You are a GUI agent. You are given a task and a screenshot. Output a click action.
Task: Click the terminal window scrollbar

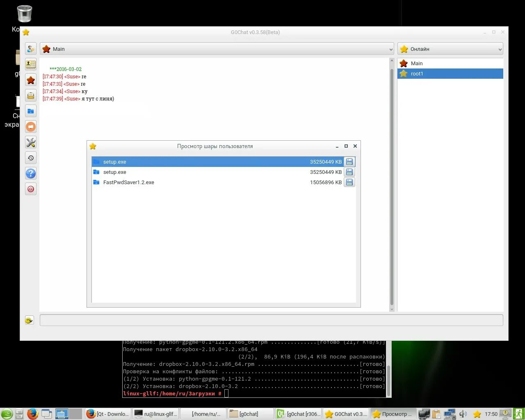point(389,369)
